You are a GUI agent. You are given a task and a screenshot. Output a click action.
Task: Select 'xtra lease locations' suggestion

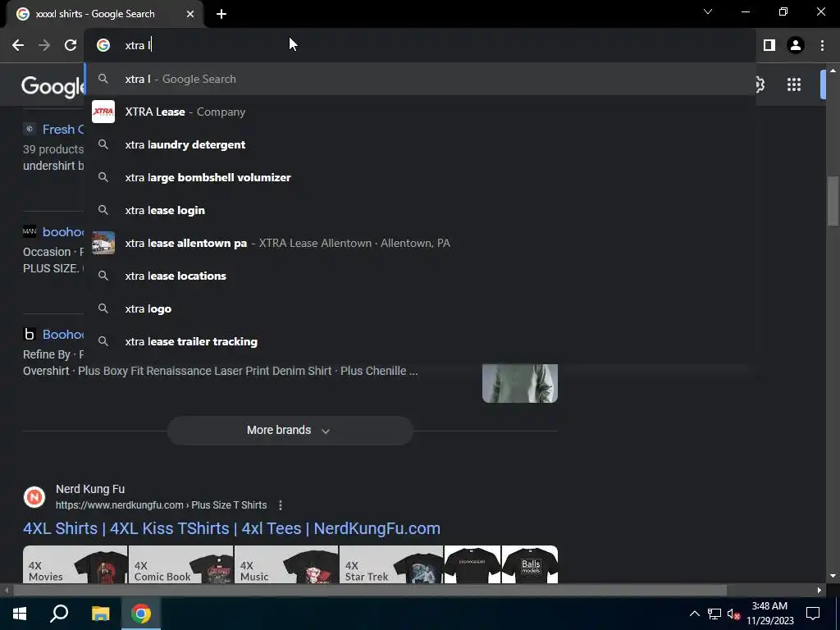(x=421, y=276)
